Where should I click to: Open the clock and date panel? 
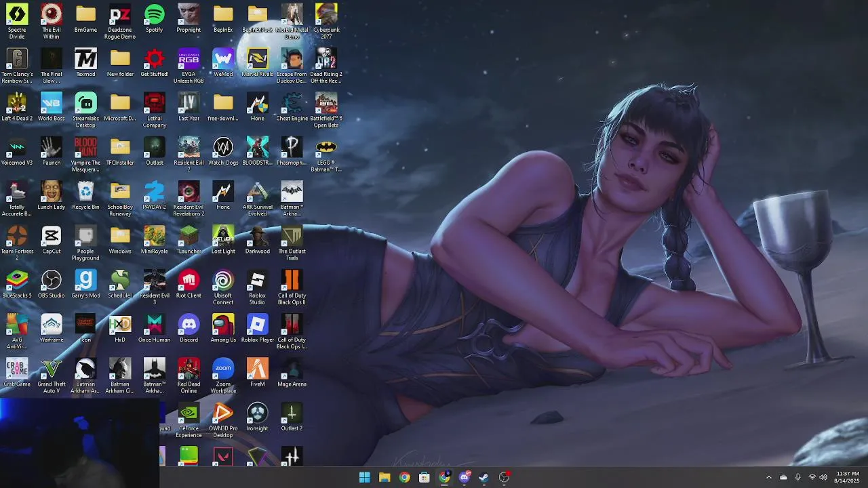(x=847, y=477)
